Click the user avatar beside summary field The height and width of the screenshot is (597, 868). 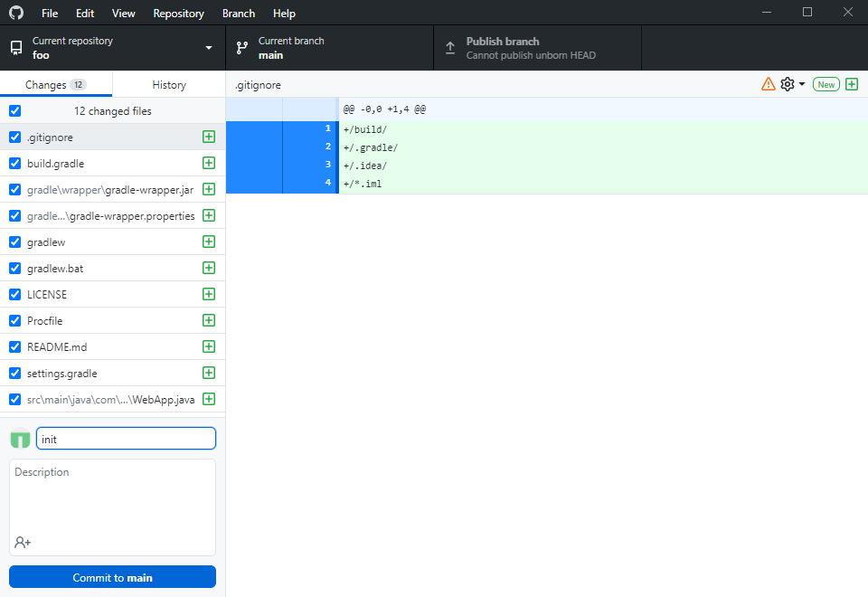pyautogui.click(x=20, y=439)
